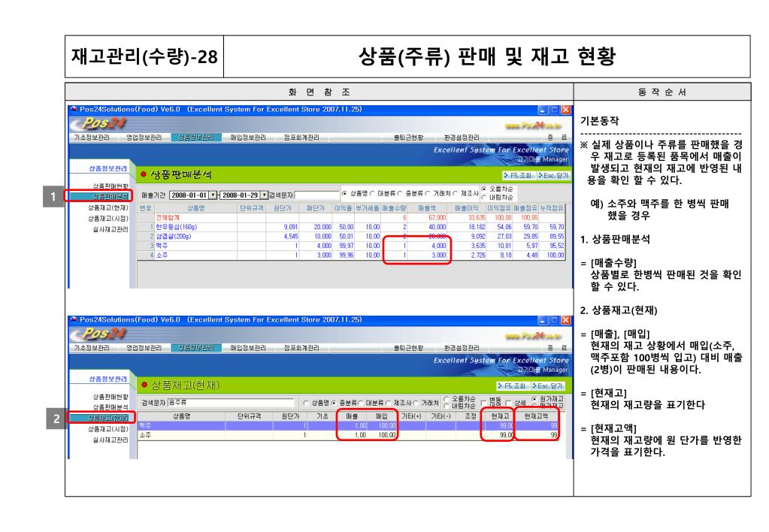Screen dimensions: 769x532
Task: Open 매입정보관리 menu in lower Pos24 window
Action: click(248, 348)
